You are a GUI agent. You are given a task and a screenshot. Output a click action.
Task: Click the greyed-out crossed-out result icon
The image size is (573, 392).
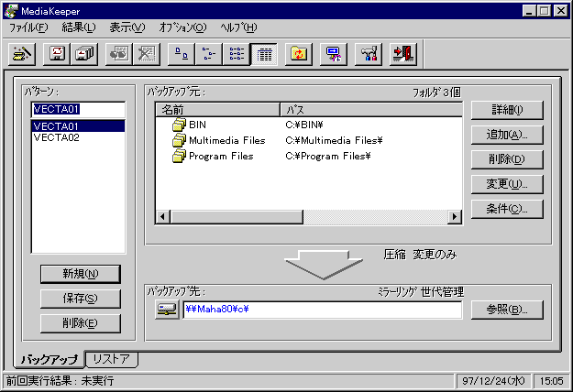tap(147, 54)
